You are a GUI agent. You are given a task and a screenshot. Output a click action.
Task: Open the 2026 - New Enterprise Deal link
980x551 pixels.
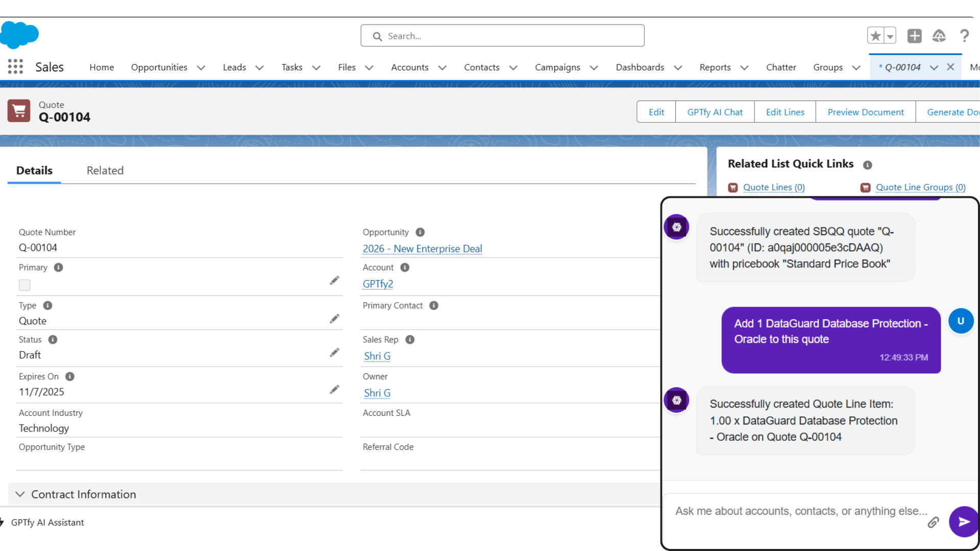tap(422, 248)
